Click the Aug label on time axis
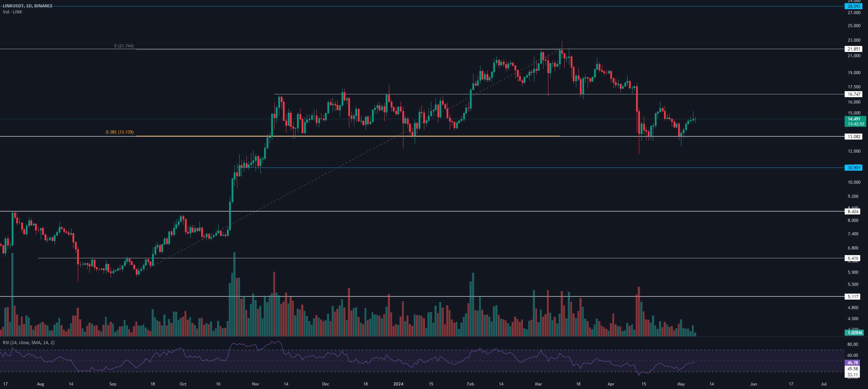 tap(41, 384)
